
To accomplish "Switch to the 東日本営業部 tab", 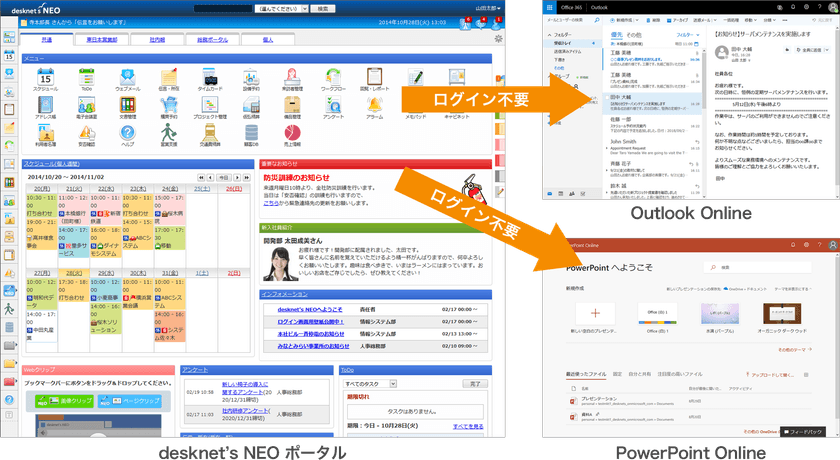I will click(x=103, y=39).
